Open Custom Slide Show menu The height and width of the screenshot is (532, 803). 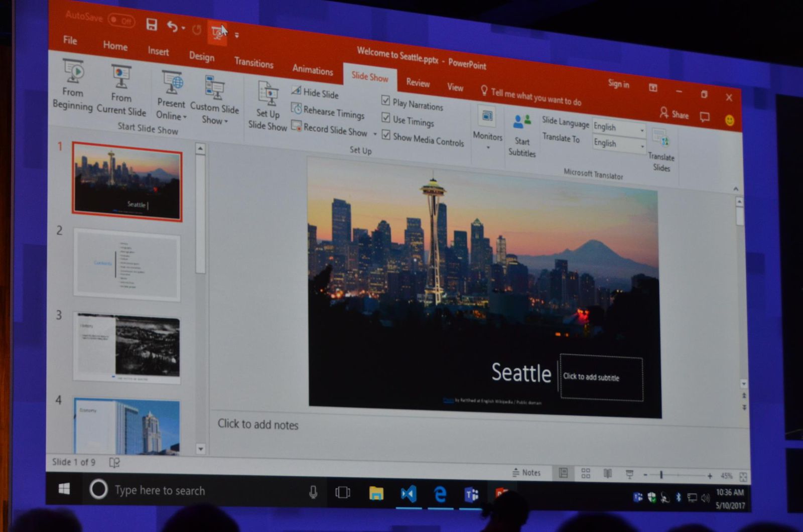click(x=214, y=100)
